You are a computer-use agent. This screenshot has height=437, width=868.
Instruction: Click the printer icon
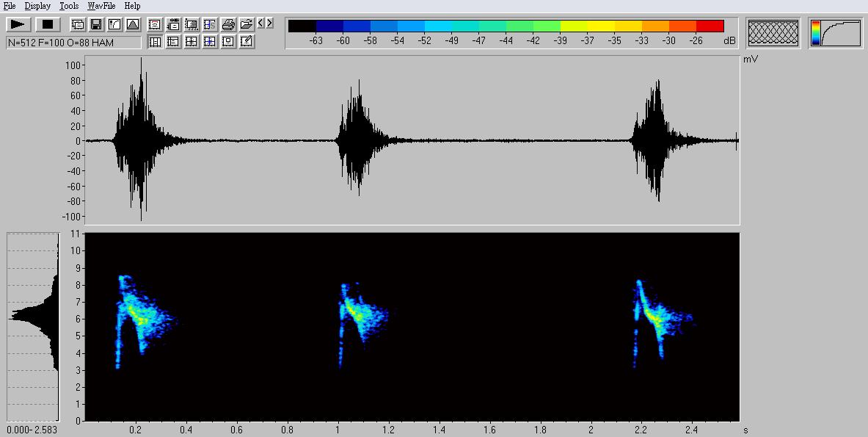click(x=228, y=24)
